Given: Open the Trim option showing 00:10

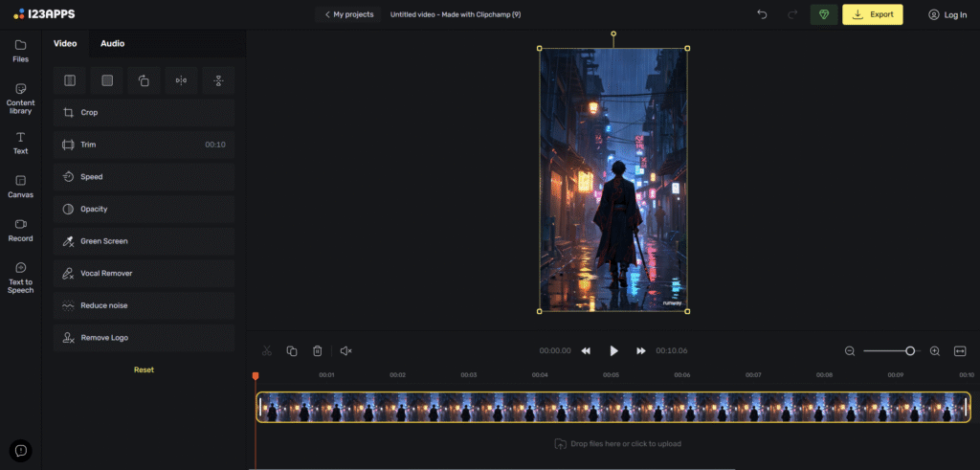Looking at the screenshot, I should pyautogui.click(x=144, y=145).
